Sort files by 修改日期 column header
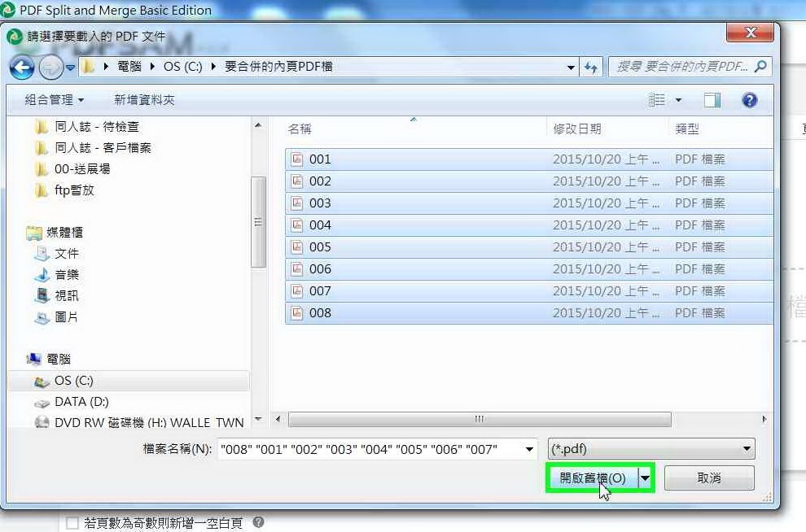Image resolution: width=806 pixels, height=532 pixels. pos(577,129)
